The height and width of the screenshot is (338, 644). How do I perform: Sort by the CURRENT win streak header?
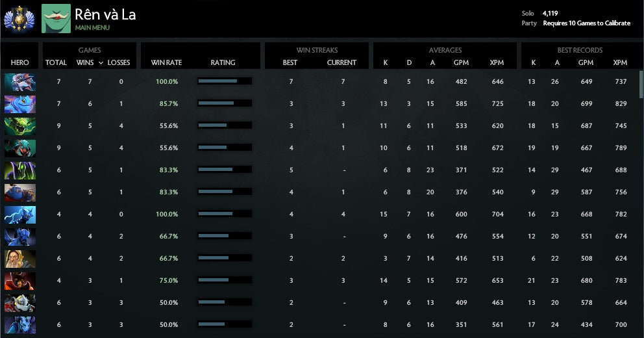pyautogui.click(x=341, y=63)
